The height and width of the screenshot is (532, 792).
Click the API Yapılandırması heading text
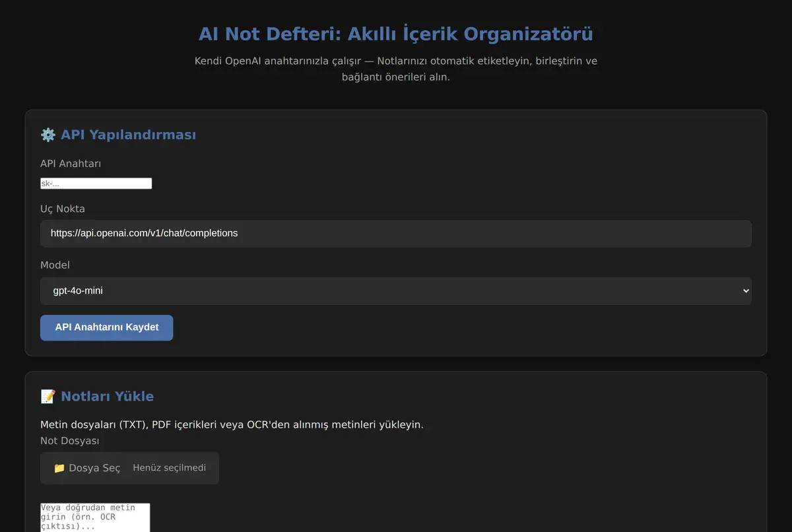click(128, 135)
